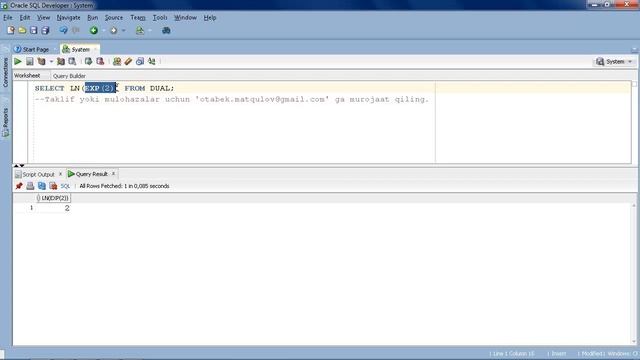Click the Open folder icon

(x=22, y=30)
